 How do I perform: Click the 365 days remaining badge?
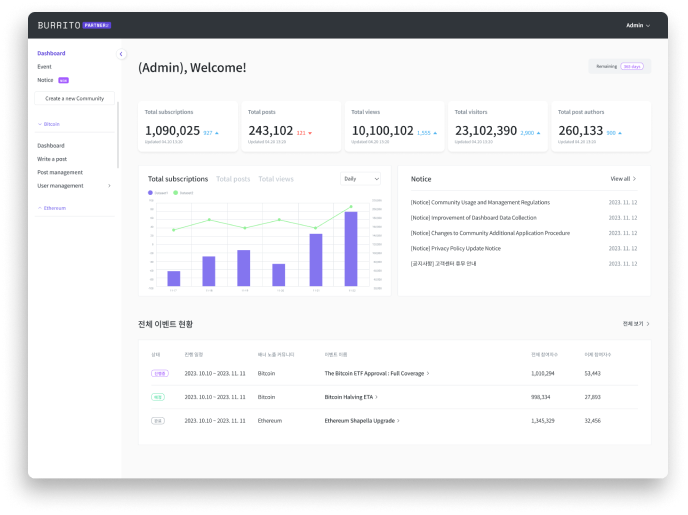(632, 66)
